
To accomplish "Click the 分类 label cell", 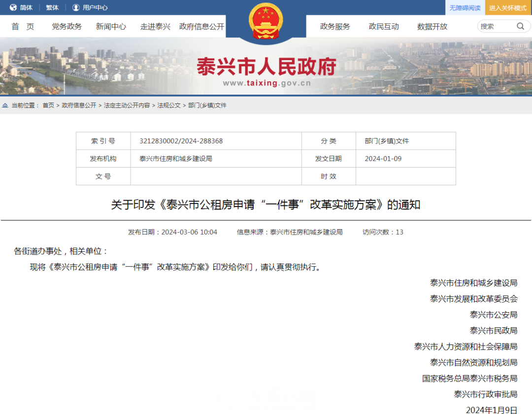I will (x=329, y=141).
